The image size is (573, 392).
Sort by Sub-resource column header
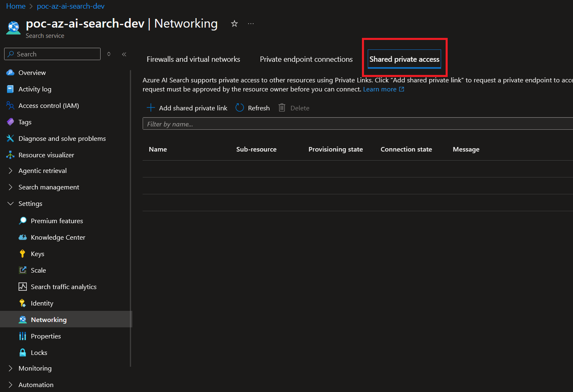tap(256, 149)
